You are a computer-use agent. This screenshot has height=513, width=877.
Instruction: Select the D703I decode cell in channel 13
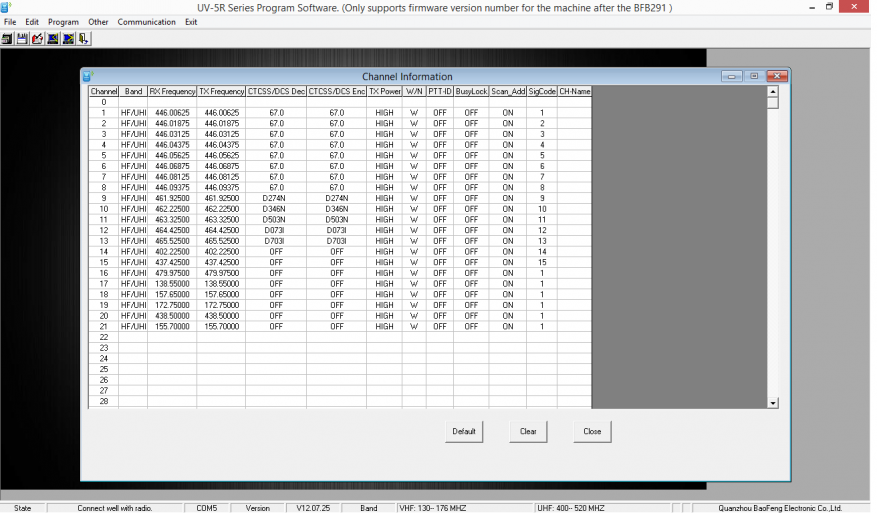click(x=276, y=241)
